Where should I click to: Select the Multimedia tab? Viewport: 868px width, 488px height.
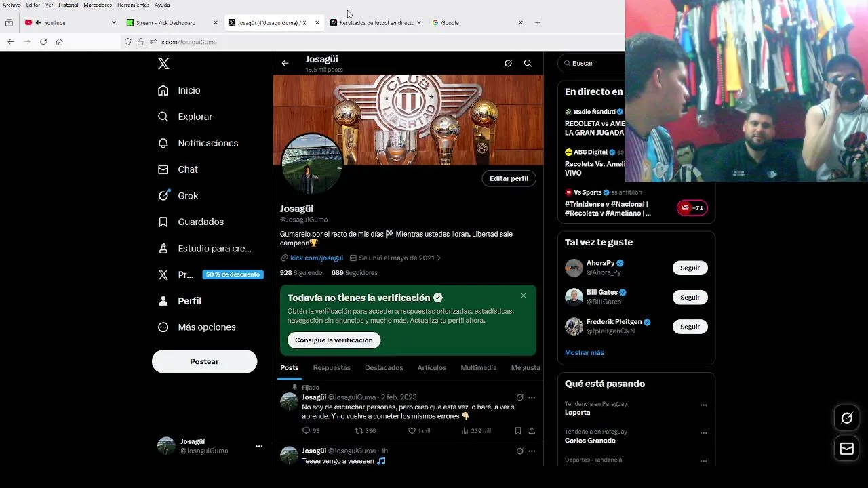point(479,367)
